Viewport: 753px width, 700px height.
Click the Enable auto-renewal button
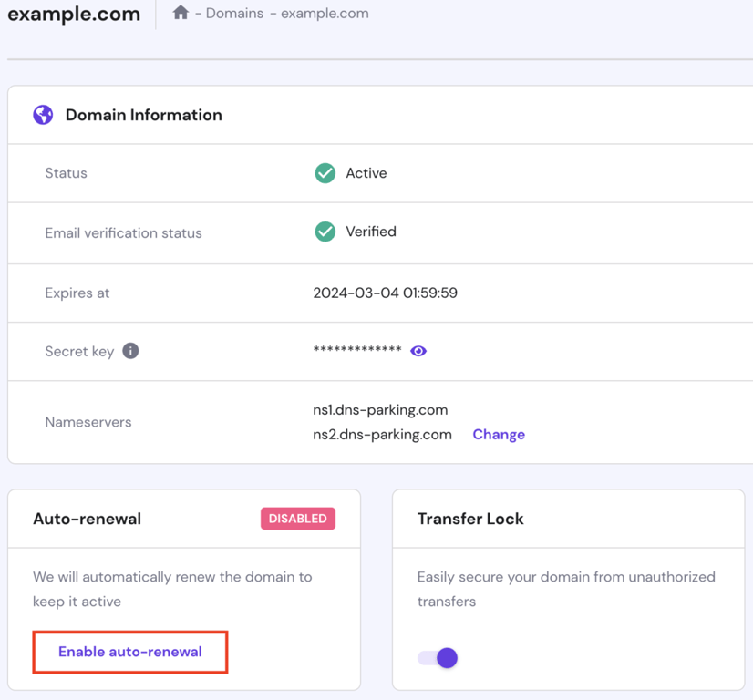click(x=129, y=652)
